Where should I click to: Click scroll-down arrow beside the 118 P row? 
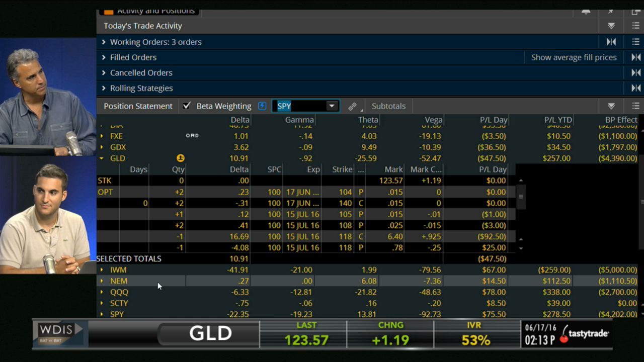point(521,248)
